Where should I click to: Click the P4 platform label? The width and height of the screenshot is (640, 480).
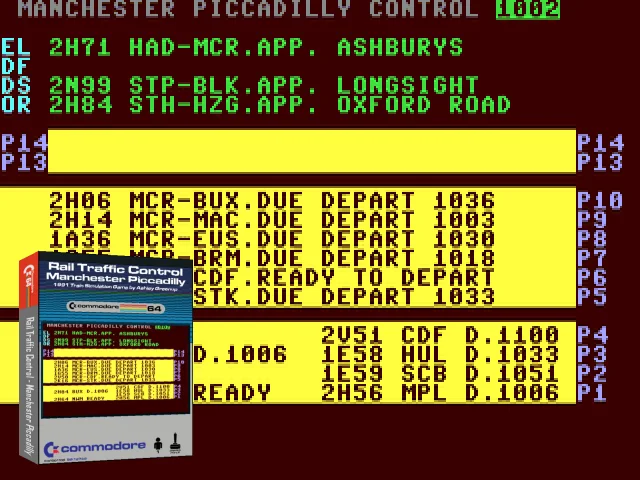pyautogui.click(x=592, y=335)
